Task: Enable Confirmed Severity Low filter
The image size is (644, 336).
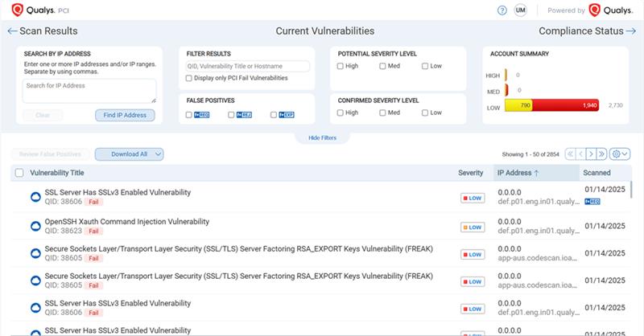Action: [425, 113]
